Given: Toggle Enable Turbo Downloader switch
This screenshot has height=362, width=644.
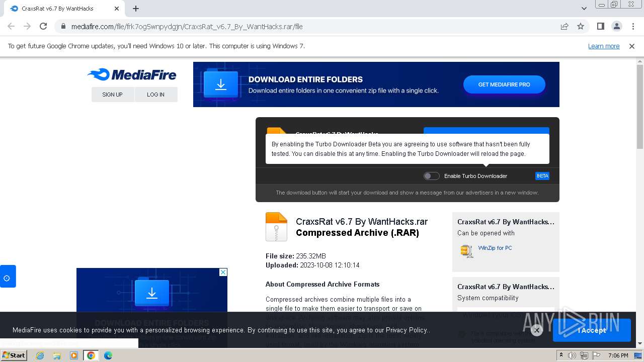Looking at the screenshot, I should (x=431, y=176).
